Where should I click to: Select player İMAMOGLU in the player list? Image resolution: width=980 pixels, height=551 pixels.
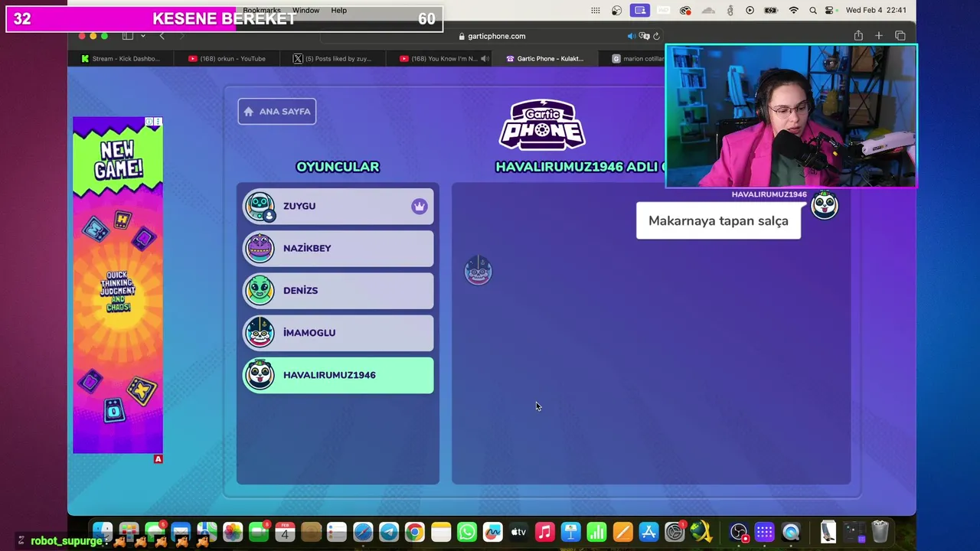point(338,332)
